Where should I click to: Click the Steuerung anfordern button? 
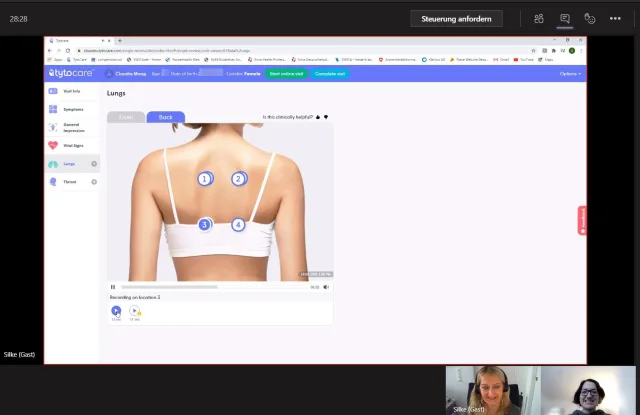pyautogui.click(x=456, y=18)
